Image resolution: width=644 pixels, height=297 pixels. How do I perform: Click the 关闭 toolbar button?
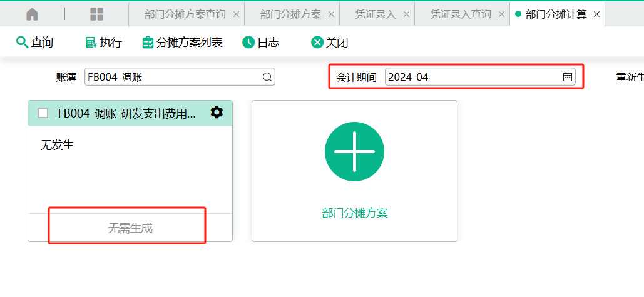(x=329, y=43)
